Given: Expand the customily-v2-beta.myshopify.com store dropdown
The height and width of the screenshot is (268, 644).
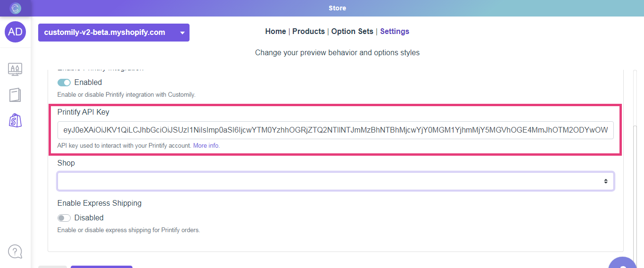Looking at the screenshot, I should (114, 33).
